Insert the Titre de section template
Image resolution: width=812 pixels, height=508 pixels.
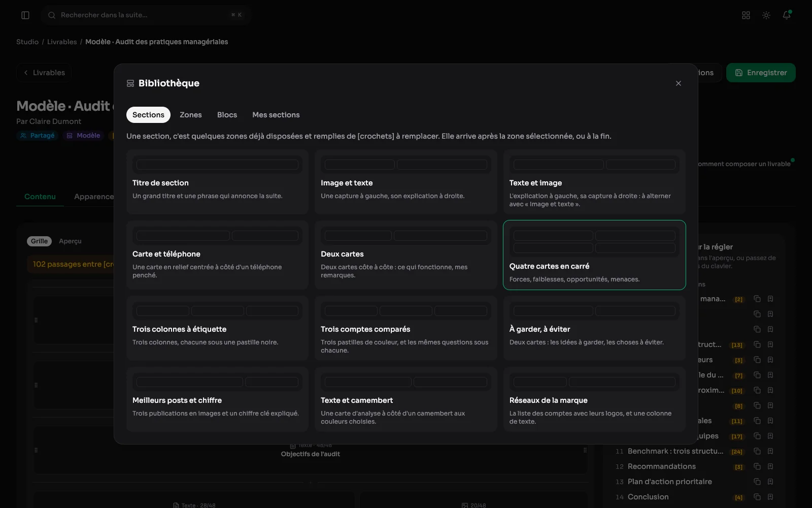(217, 182)
